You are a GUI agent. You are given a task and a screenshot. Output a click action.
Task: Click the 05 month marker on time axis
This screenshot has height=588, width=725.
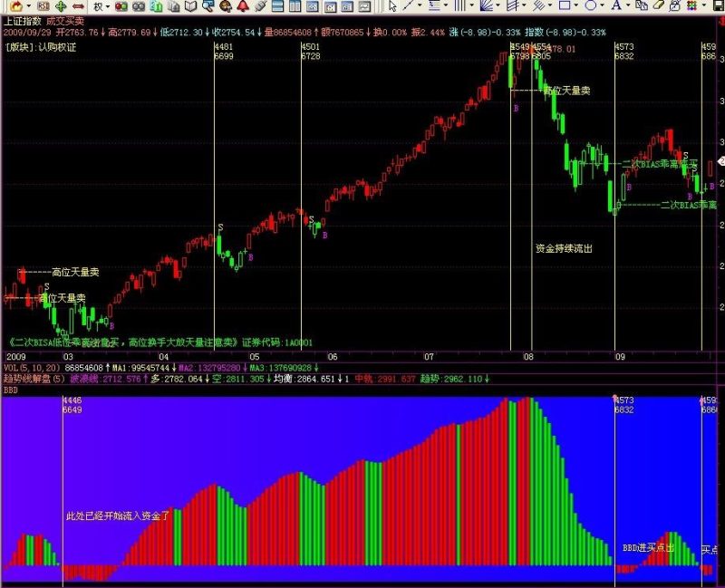255,357
